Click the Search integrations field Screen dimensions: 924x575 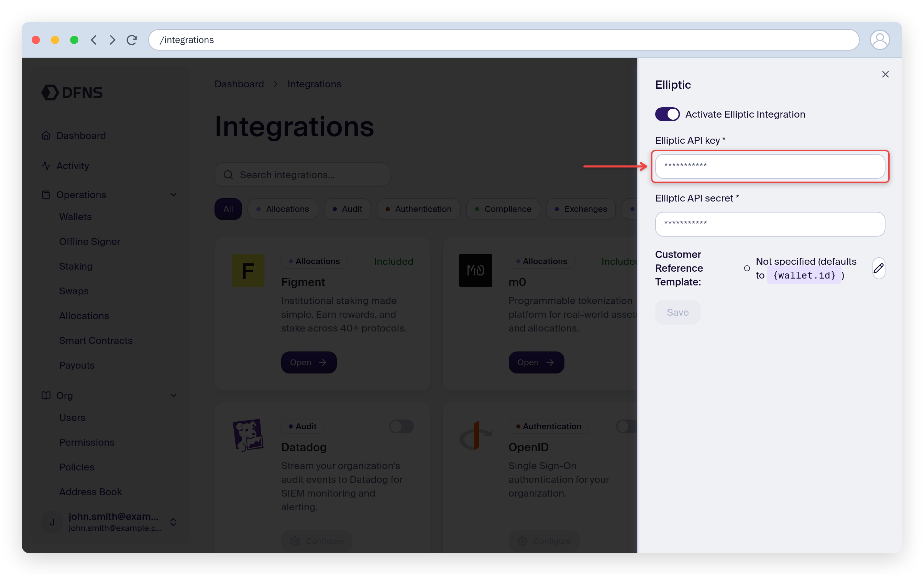coord(302,175)
